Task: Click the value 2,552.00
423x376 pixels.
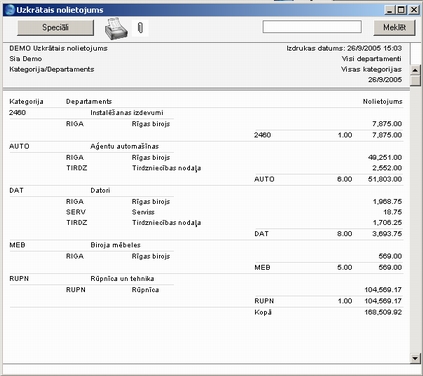Action: 387,168
